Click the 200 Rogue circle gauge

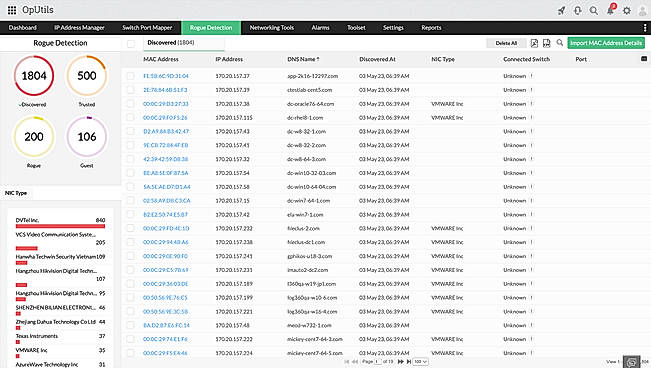point(34,137)
